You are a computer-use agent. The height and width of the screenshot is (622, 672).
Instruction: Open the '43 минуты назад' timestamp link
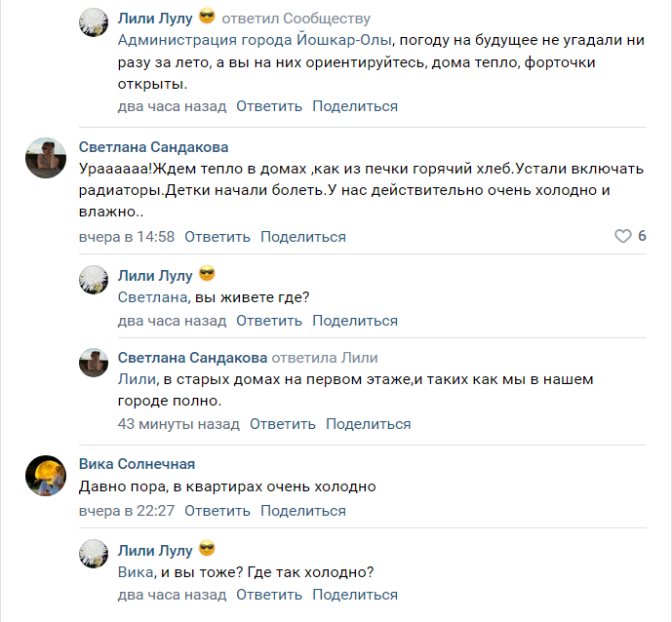178,423
